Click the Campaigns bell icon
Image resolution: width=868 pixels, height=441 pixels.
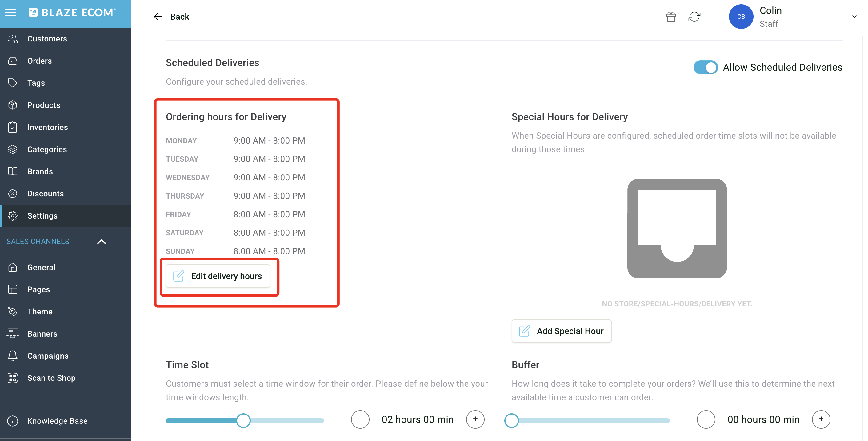(x=13, y=356)
